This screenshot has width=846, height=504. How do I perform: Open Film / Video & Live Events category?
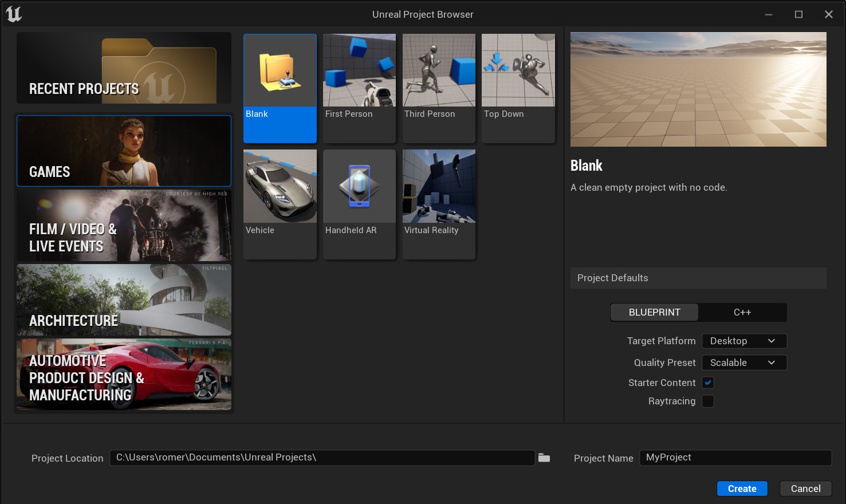click(124, 226)
